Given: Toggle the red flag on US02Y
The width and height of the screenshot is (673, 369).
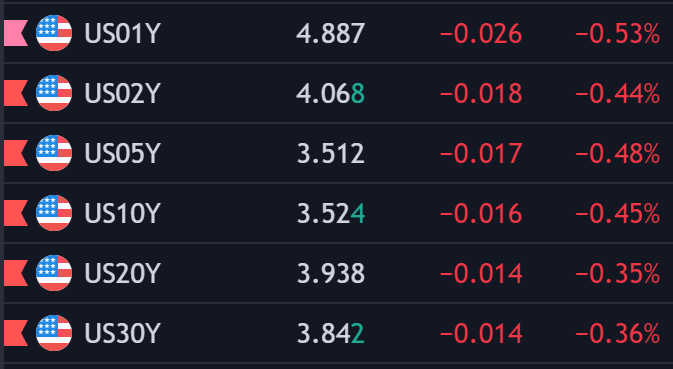Looking at the screenshot, I should 16,93.
